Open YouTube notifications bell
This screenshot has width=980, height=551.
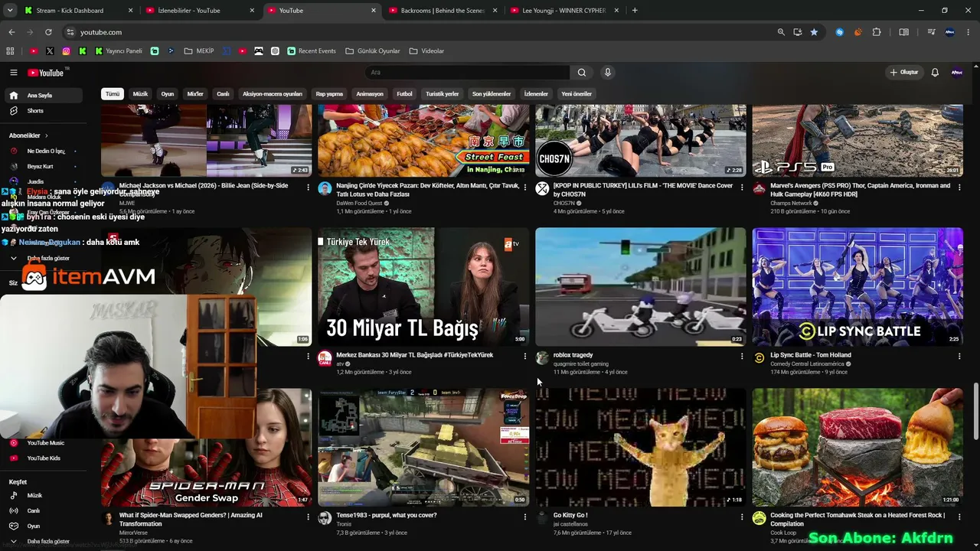tap(935, 73)
